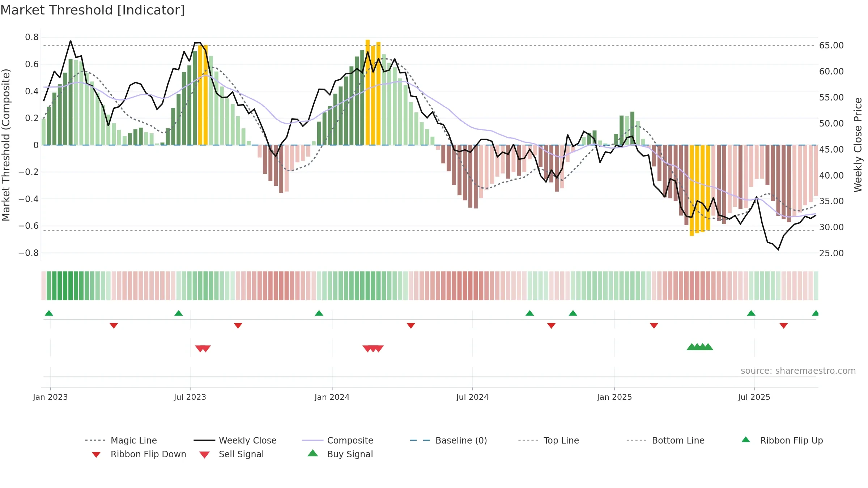Image resolution: width=868 pixels, height=488 pixels.
Task: Click the ribbon flip down marker in March 2023
Action: [x=114, y=326]
